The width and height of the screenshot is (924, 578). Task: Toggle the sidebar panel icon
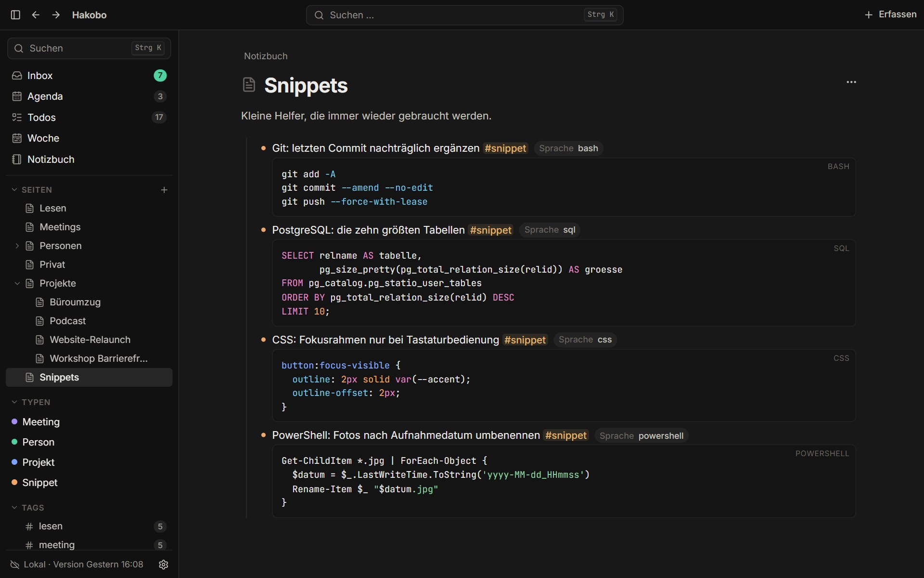pos(15,15)
